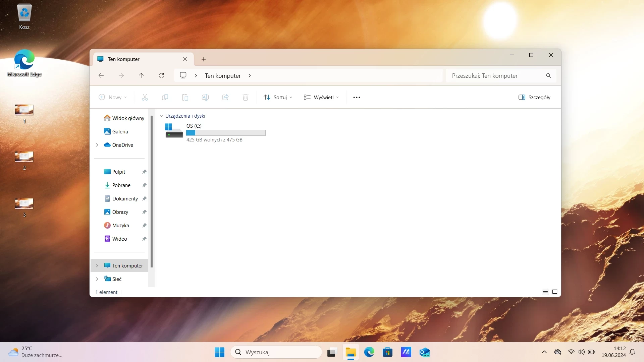
Task: Click the Refresh icon in the navigation bar
Action: click(x=161, y=76)
